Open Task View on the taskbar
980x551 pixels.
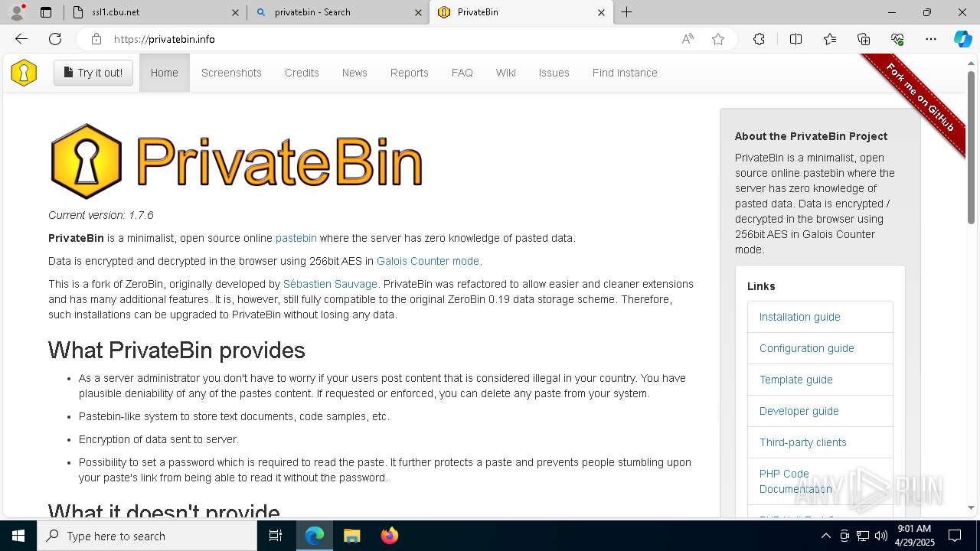coord(276,536)
